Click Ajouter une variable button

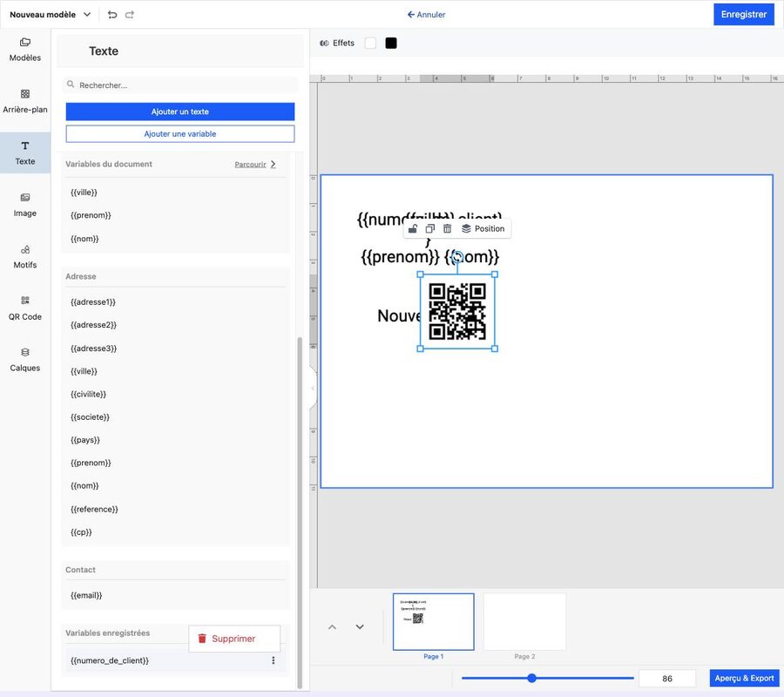coord(180,133)
